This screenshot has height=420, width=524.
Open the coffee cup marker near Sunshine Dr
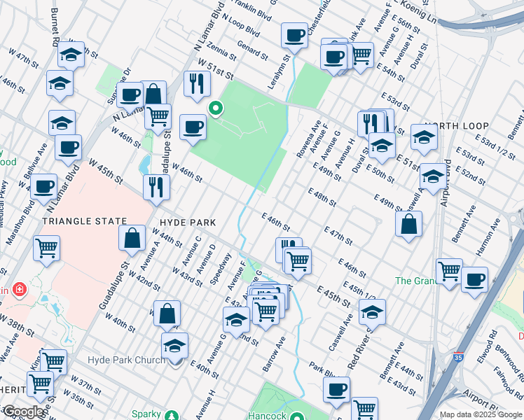[130, 95]
